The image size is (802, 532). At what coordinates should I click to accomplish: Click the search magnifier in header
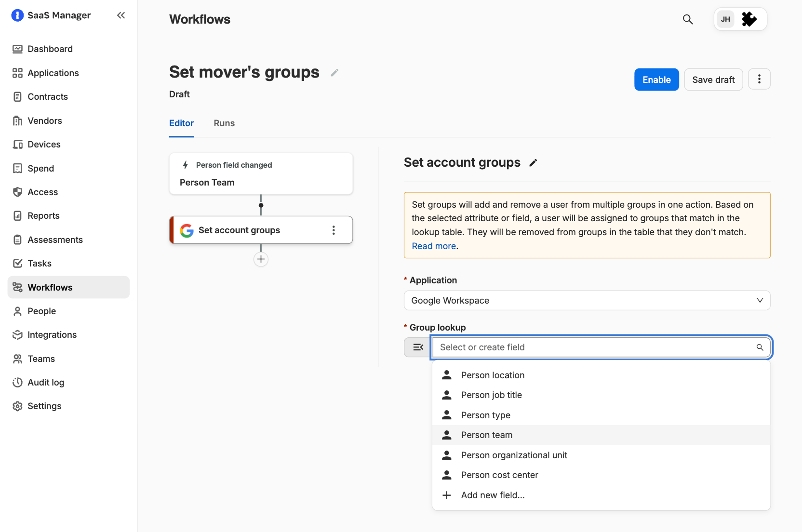tap(688, 19)
